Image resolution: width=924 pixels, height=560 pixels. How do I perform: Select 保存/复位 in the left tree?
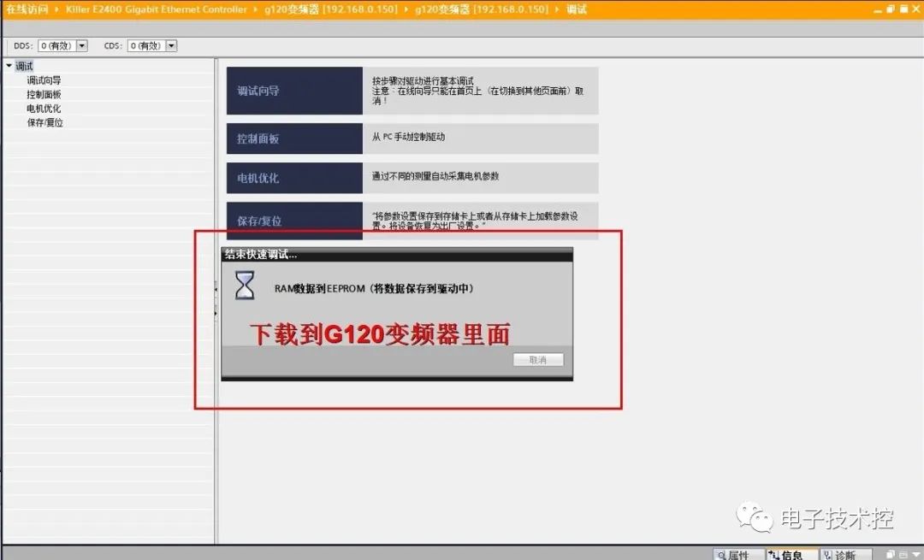pos(44,122)
